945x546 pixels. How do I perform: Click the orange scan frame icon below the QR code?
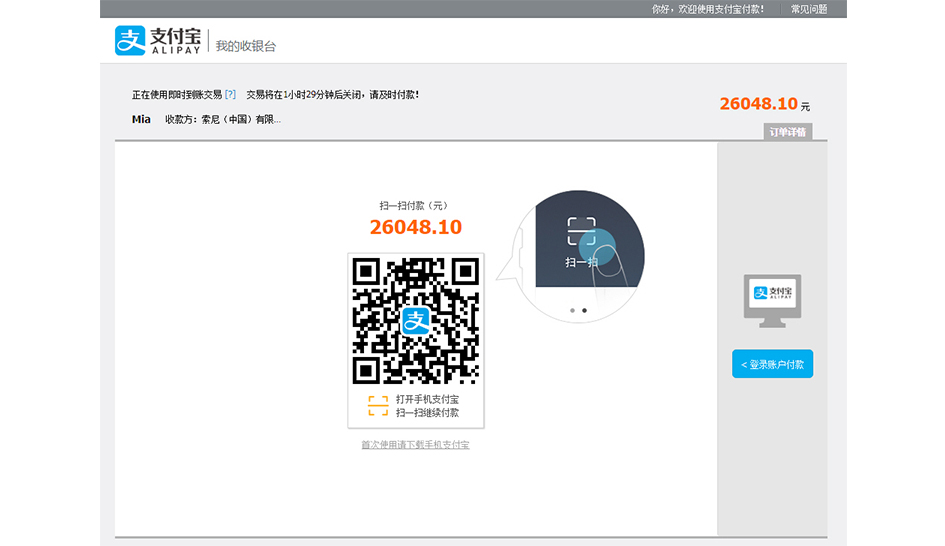pos(378,406)
